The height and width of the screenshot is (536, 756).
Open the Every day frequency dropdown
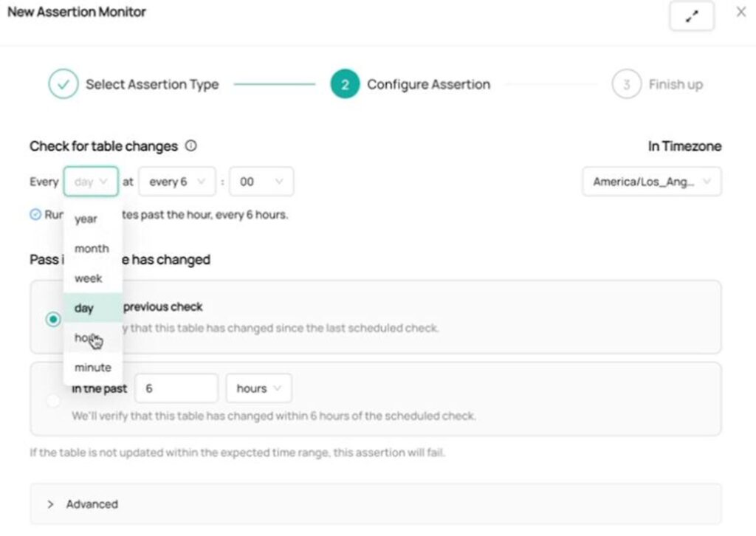[x=91, y=182]
